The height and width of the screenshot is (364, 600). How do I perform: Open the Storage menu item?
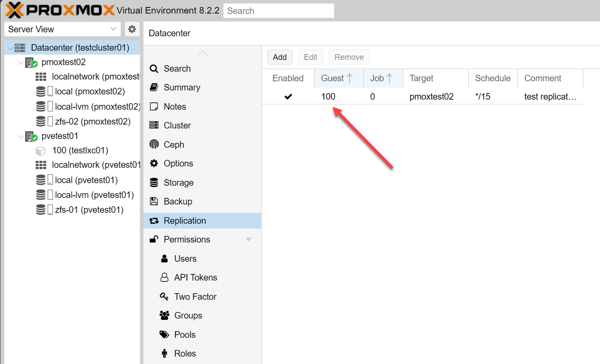pos(202,183)
